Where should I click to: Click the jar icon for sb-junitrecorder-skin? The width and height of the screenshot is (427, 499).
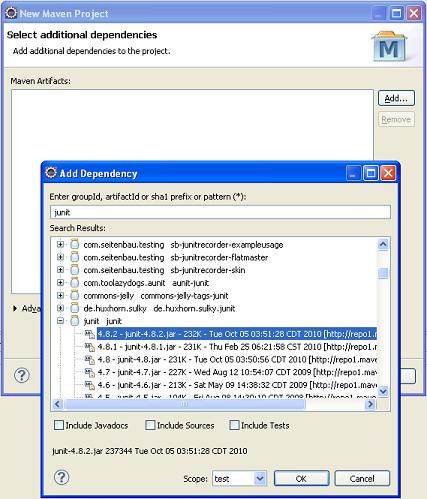(x=75, y=270)
